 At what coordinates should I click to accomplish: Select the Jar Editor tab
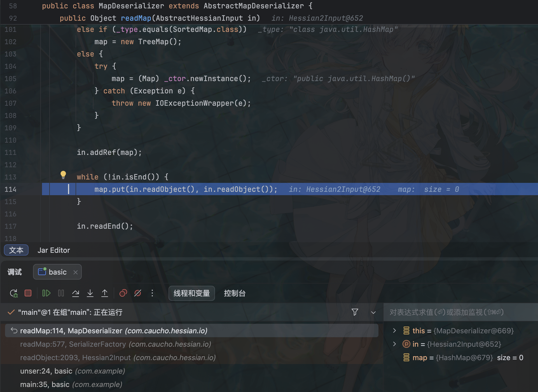(54, 250)
